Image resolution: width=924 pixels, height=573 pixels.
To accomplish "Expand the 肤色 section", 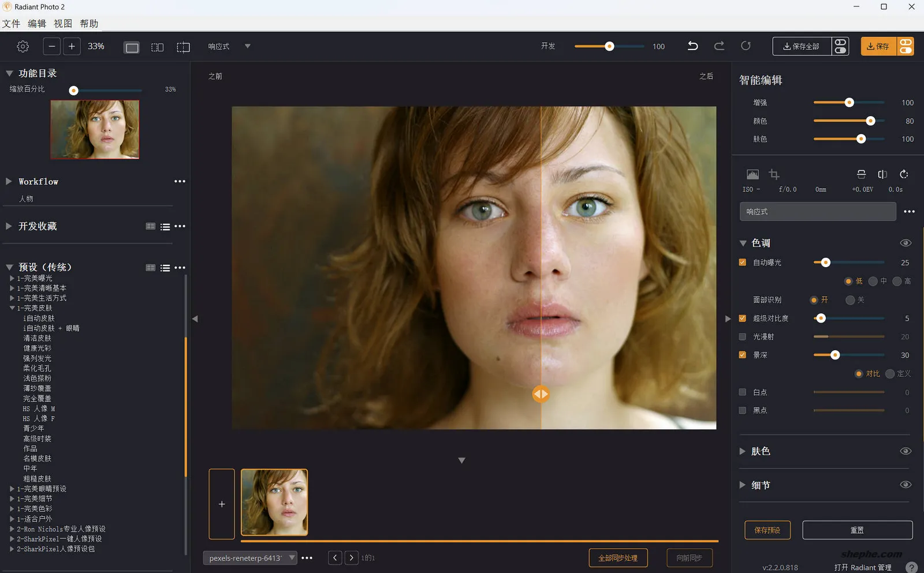I will (743, 451).
